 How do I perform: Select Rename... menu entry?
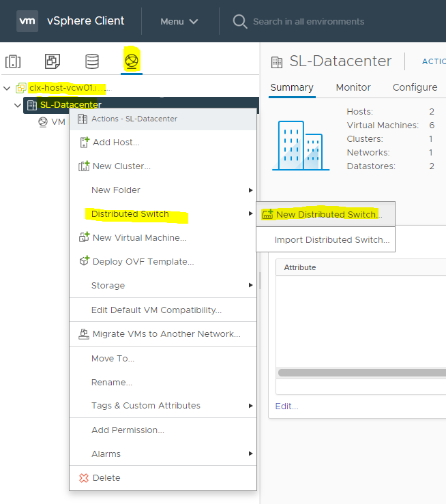pos(163,382)
